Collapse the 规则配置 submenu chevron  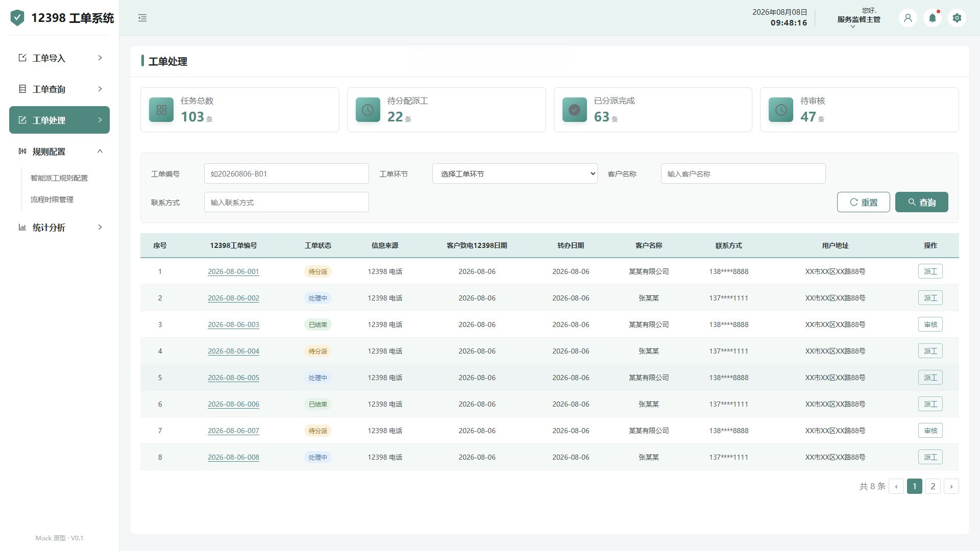coord(100,151)
